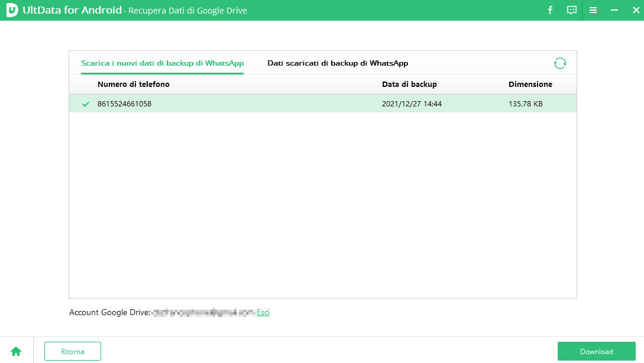Image resolution: width=644 pixels, height=363 pixels.
Task: Minimize the UltData window
Action: [x=614, y=10]
